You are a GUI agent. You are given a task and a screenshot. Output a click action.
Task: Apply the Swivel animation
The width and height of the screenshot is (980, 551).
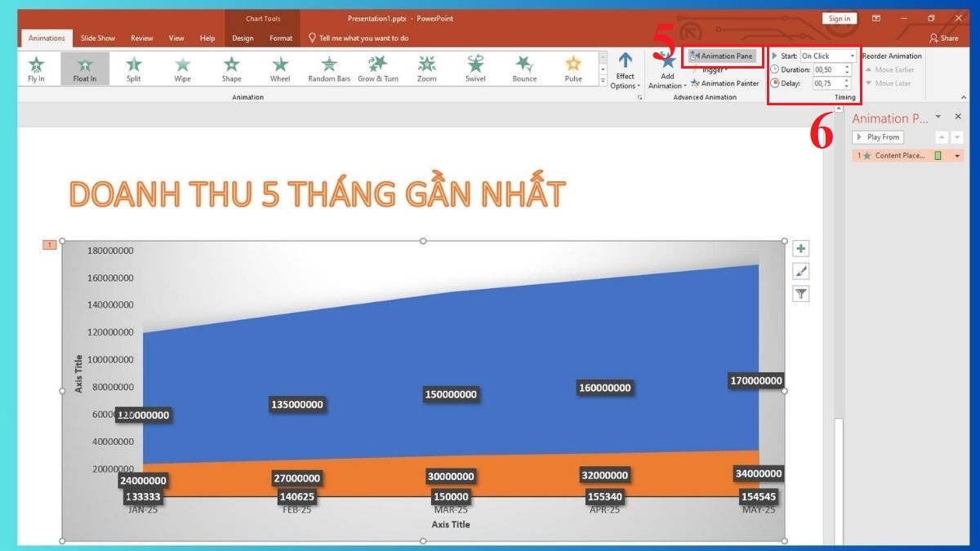click(475, 68)
